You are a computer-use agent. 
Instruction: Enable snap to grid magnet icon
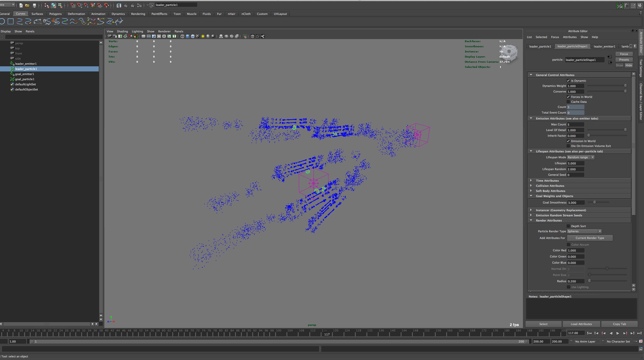(73, 5)
